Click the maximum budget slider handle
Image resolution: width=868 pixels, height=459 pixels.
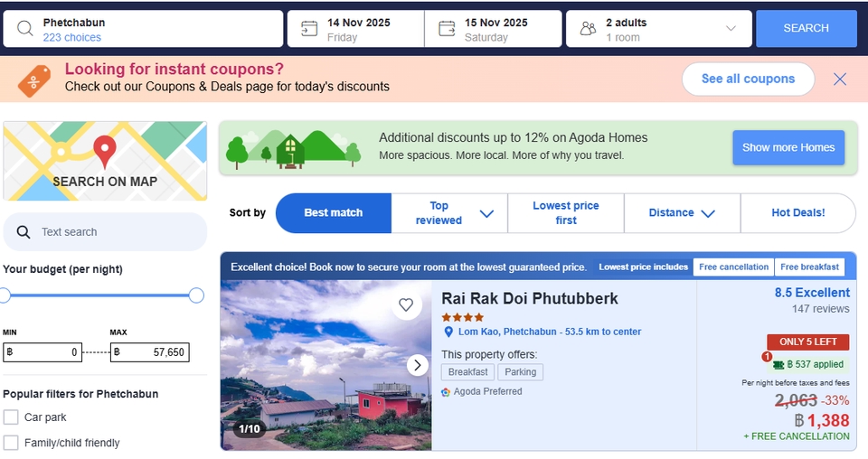[x=196, y=295]
